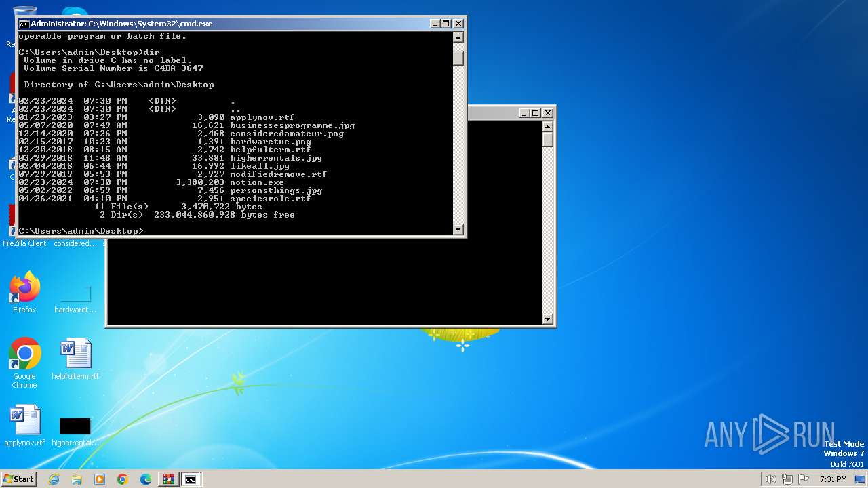Click personsthings.jpg in the listing

point(276,190)
